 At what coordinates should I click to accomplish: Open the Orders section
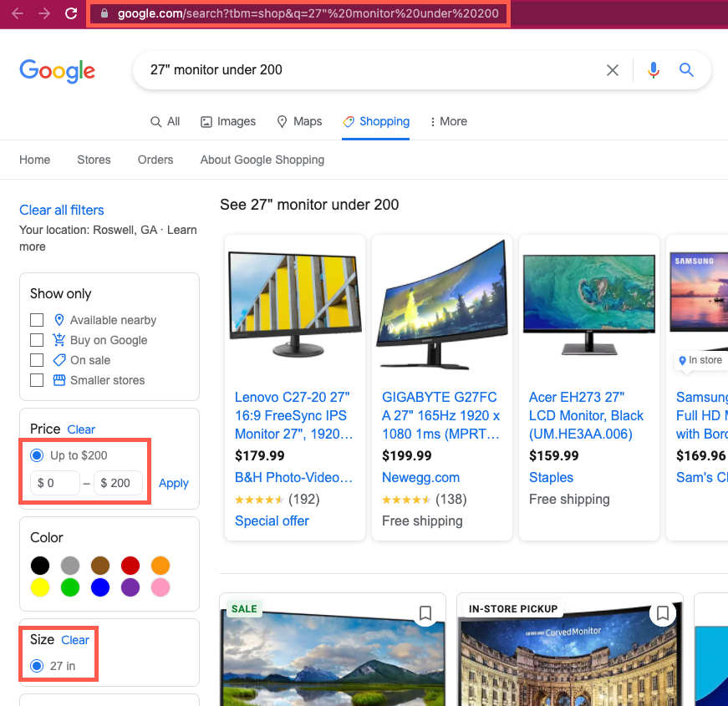coord(155,160)
